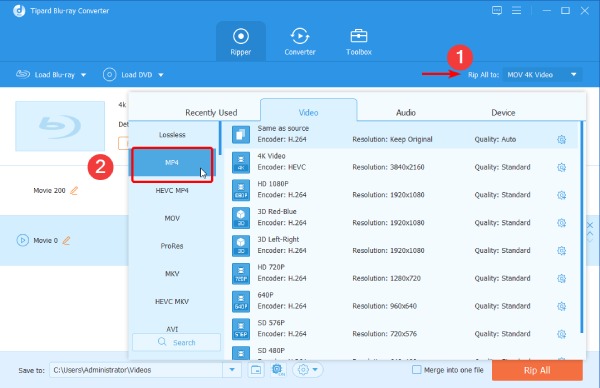This screenshot has height=388, width=600.
Task: Switch to the Converter tab
Action: (x=300, y=42)
